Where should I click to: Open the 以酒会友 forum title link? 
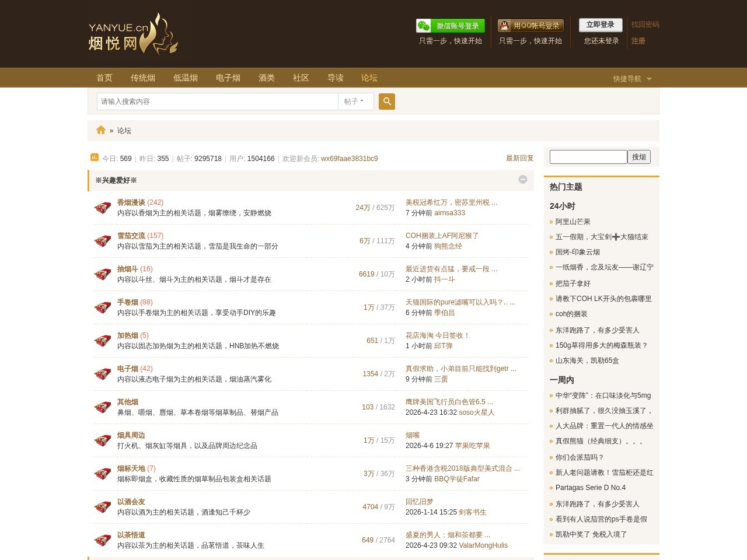click(131, 502)
